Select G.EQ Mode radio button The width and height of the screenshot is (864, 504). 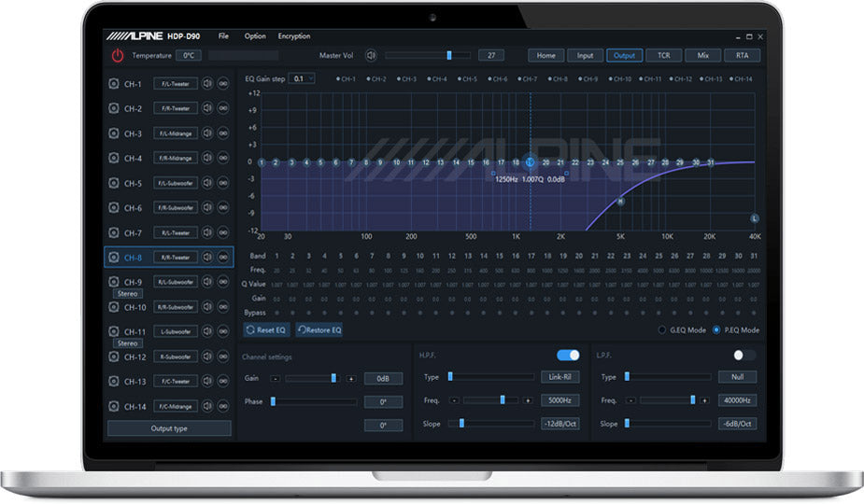pos(661,330)
